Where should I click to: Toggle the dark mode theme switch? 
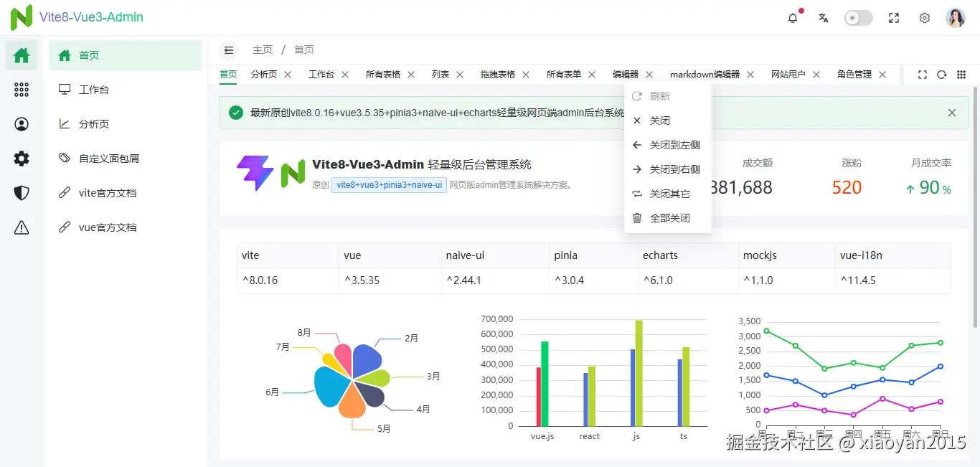coord(859,18)
